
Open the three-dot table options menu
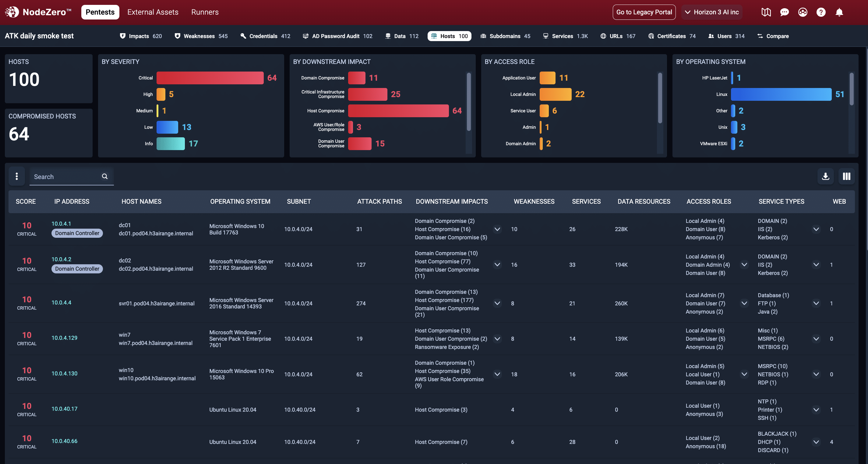[x=16, y=176]
